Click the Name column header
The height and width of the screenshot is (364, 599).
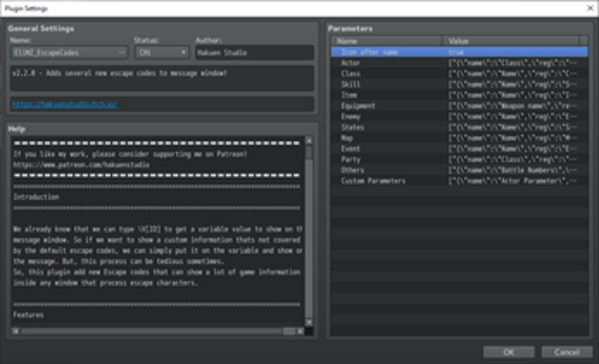tap(386, 41)
